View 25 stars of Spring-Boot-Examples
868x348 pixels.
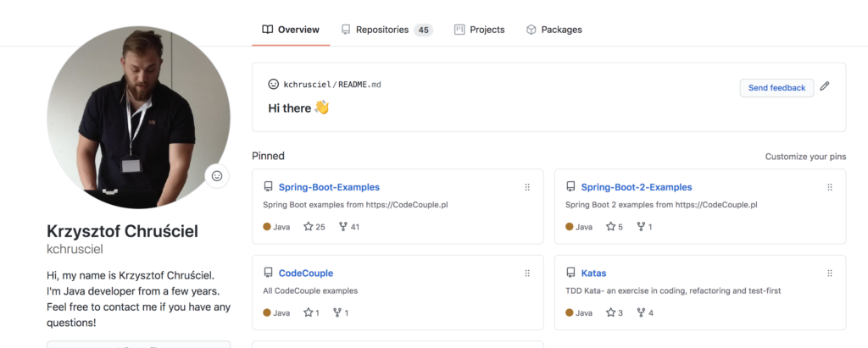pyautogui.click(x=314, y=227)
